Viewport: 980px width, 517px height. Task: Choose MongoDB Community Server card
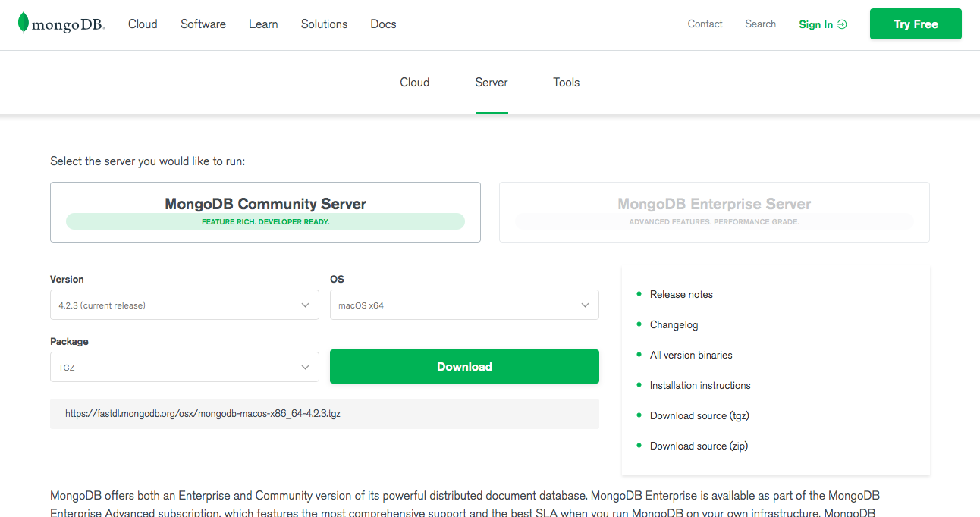coord(265,212)
